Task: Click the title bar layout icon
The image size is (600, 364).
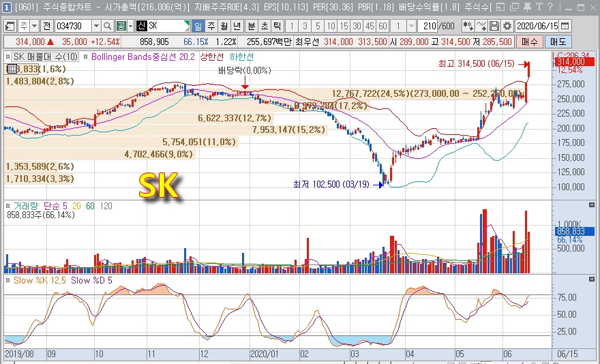Action: (x=500, y=7)
